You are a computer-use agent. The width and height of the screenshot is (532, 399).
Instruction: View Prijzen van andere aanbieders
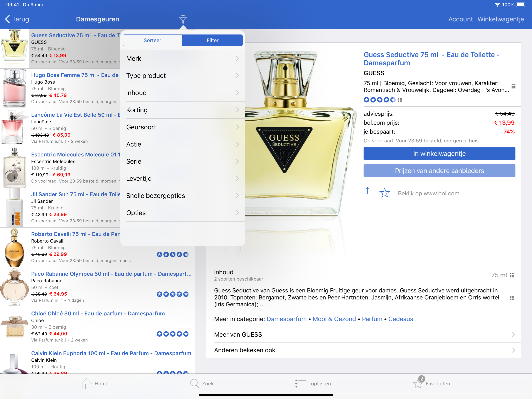[439, 171]
